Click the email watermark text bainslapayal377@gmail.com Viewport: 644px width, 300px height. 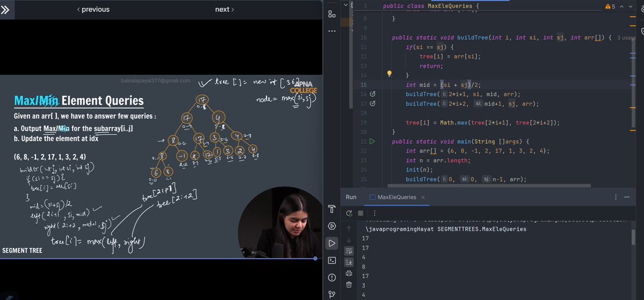pyautogui.click(x=156, y=81)
